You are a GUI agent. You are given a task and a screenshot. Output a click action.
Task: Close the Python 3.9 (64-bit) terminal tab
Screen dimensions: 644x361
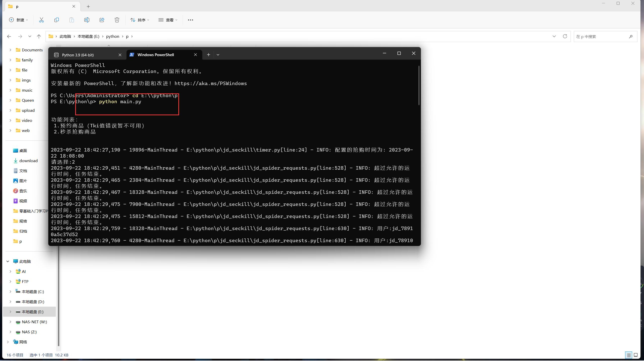click(120, 55)
